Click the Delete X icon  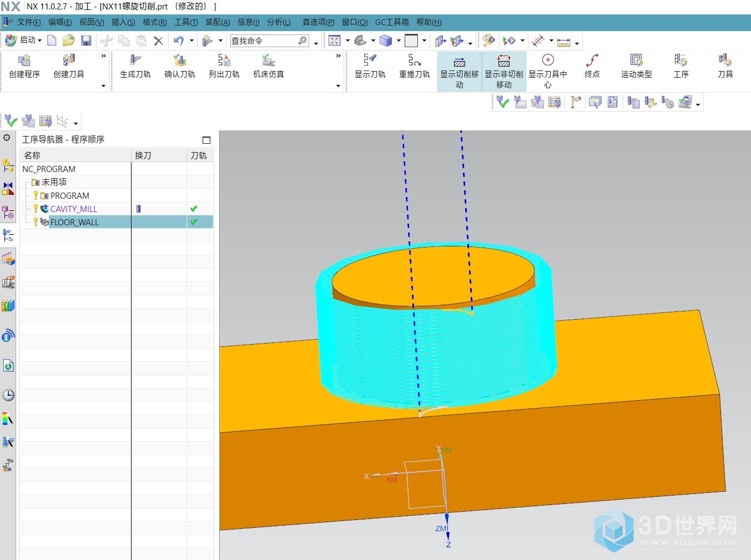[158, 41]
